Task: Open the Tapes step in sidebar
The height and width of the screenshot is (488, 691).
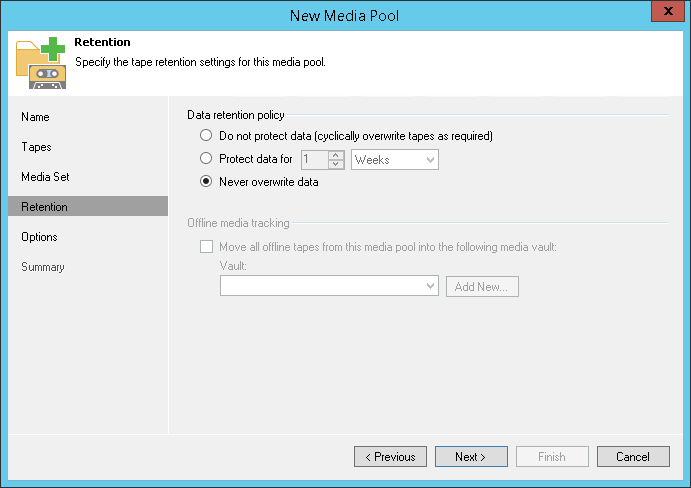Action: point(36,147)
